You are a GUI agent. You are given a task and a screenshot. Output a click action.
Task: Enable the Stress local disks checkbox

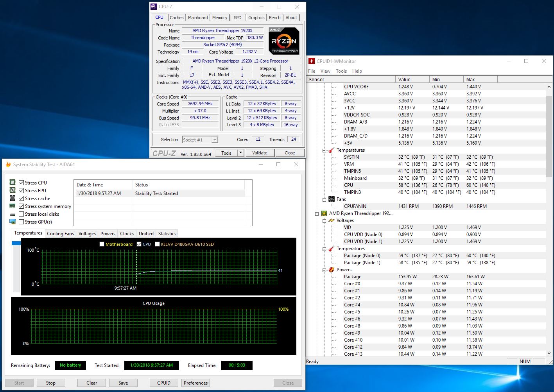pos(22,214)
